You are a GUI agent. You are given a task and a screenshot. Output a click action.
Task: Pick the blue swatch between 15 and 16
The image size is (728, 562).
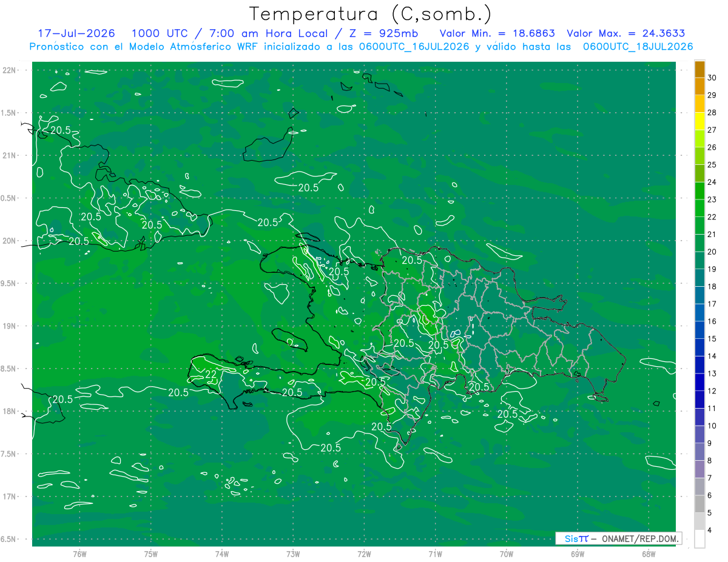coord(700,330)
